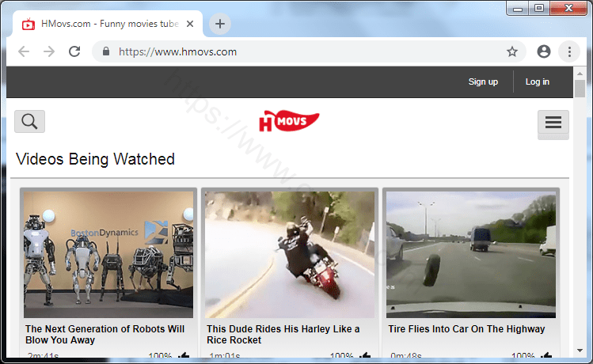
Task: Open Chrome's three-dot menu
Action: click(568, 51)
